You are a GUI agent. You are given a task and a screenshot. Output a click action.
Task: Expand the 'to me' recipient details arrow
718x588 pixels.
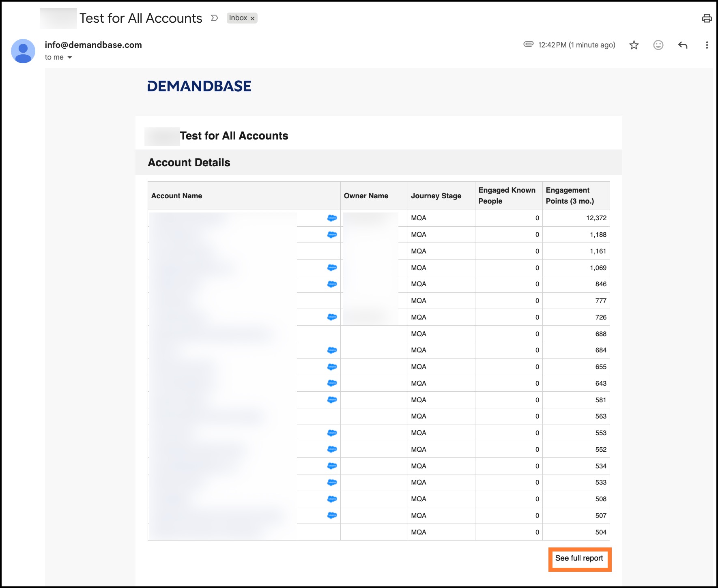tap(70, 58)
